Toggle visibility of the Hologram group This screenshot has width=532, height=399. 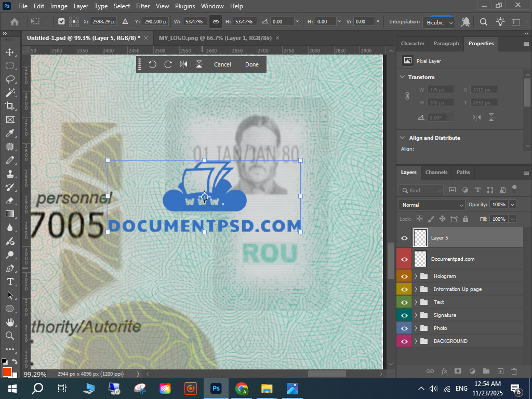tap(404, 276)
